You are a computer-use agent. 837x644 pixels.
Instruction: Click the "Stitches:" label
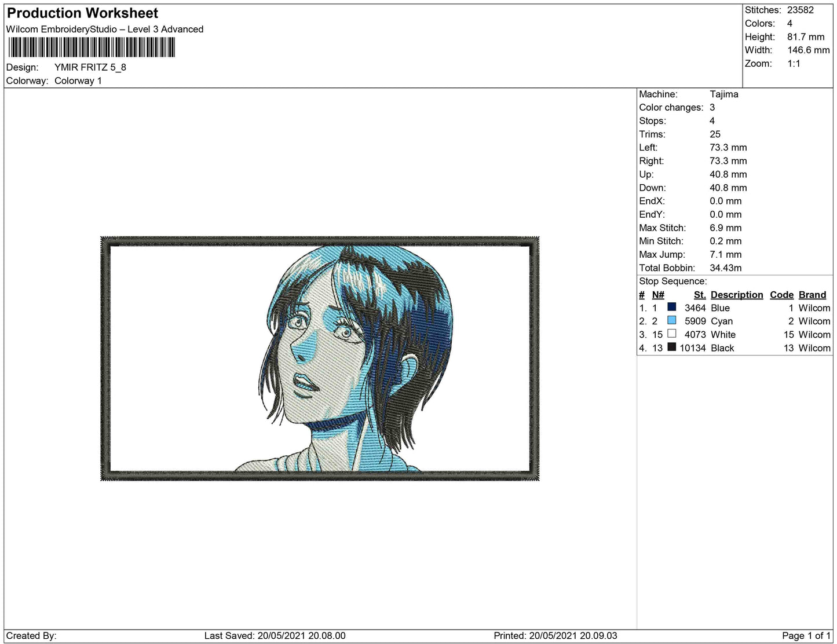[x=763, y=10]
